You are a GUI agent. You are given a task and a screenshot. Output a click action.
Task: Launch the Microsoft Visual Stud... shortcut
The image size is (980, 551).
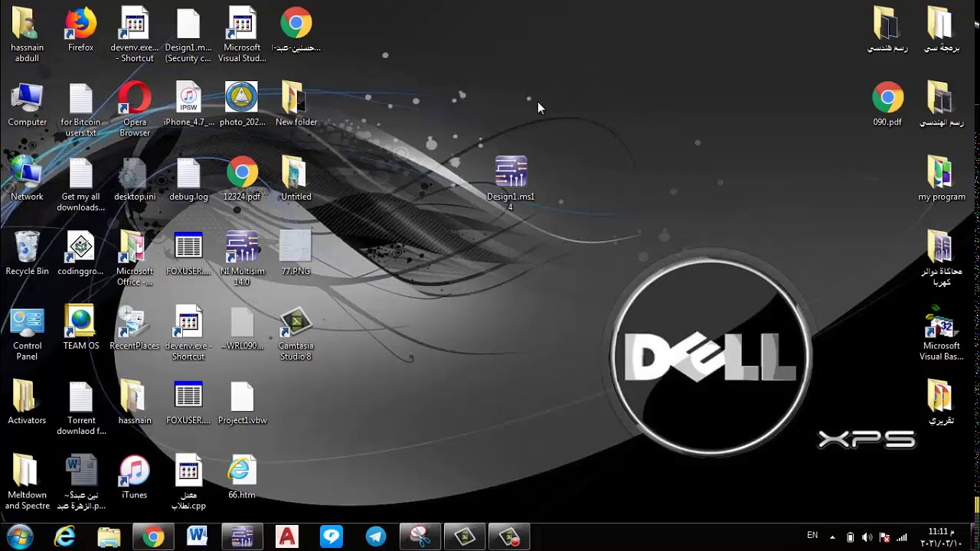coord(242,36)
